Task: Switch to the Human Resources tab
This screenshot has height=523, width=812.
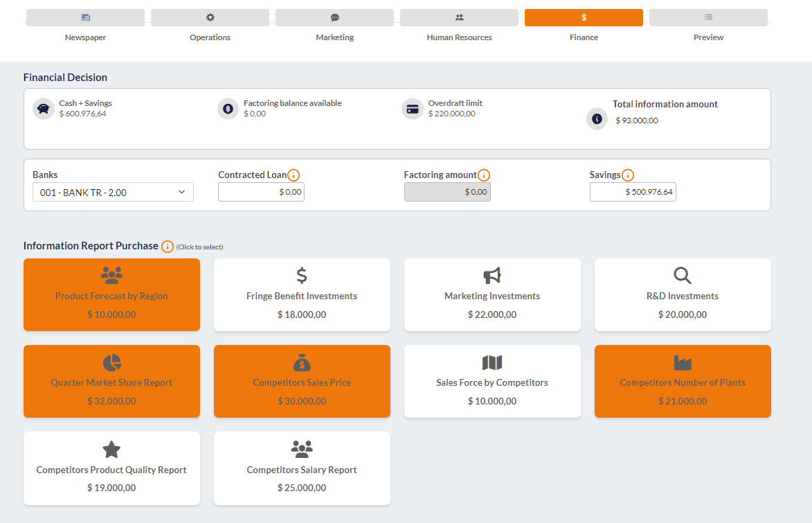Action: [459, 18]
